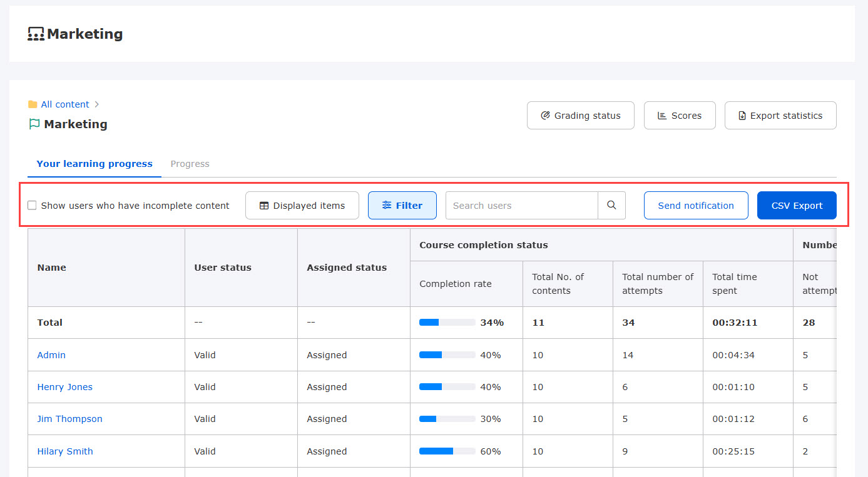The width and height of the screenshot is (868, 477).
Task: Click the CSV Export button
Action: pyautogui.click(x=797, y=205)
